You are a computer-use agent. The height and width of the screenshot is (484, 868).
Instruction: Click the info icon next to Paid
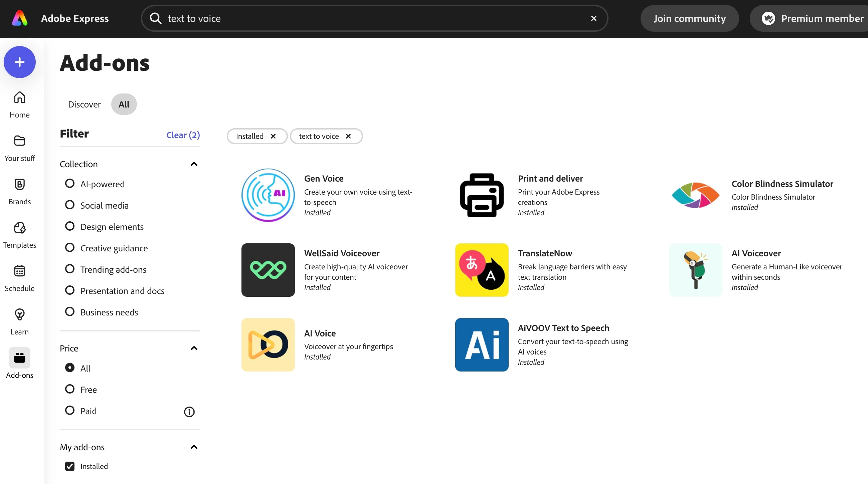(189, 412)
